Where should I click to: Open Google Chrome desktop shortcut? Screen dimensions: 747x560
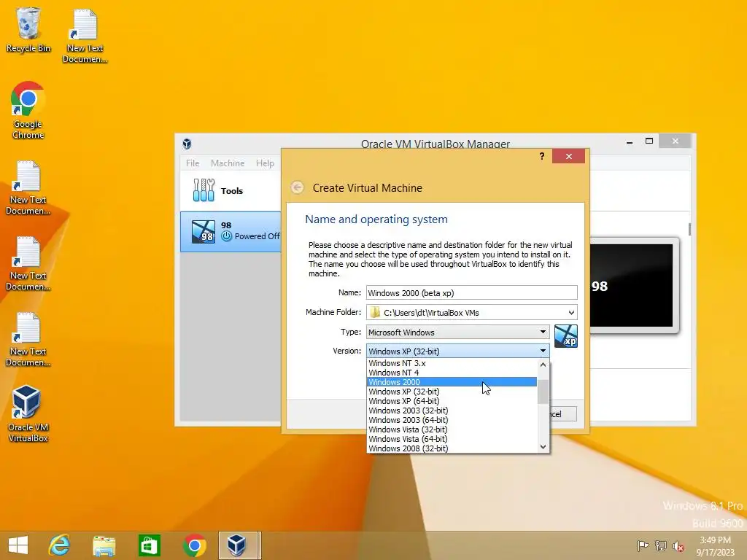point(28,110)
